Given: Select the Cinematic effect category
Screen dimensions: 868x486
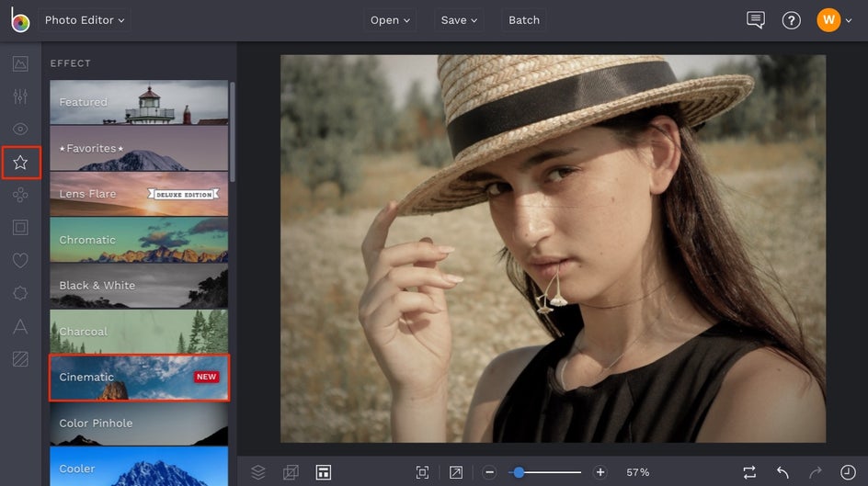Looking at the screenshot, I should pos(139,378).
